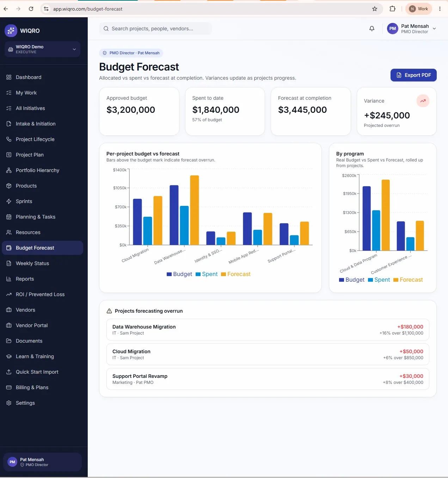Click the browser address bar URL

[88, 9]
